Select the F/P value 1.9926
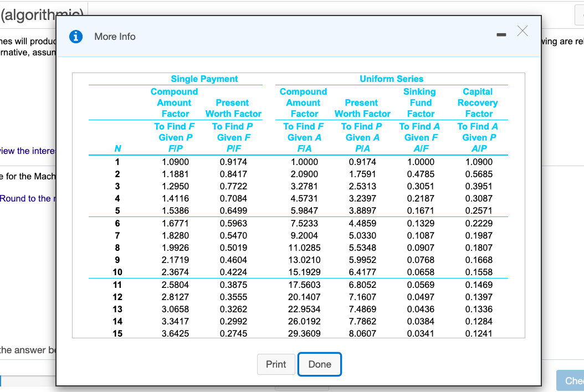 click(x=176, y=247)
